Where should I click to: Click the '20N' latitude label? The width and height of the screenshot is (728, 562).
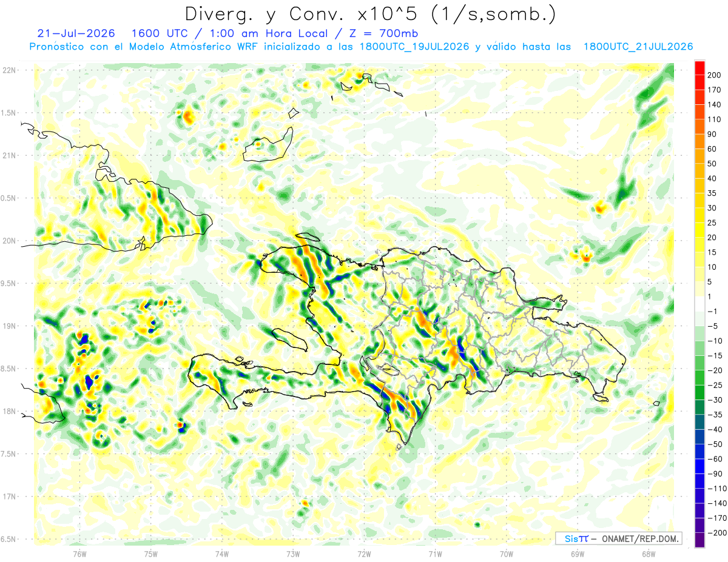coord(9,241)
